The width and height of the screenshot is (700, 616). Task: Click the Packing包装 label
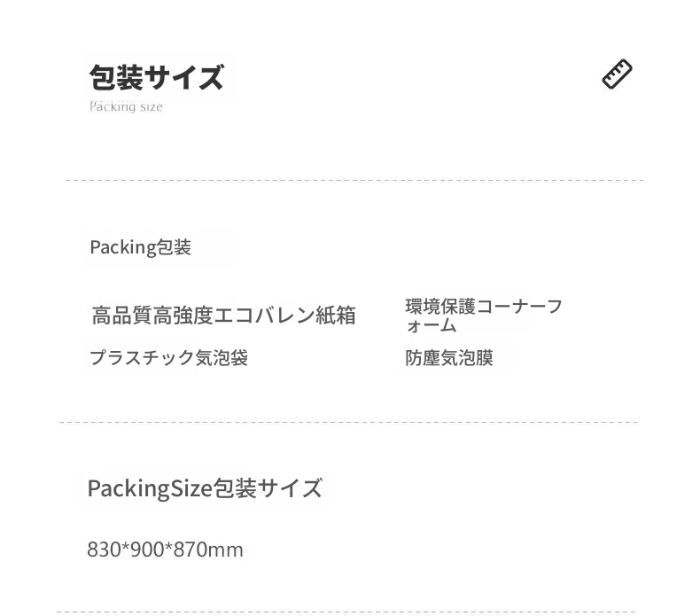point(140,247)
